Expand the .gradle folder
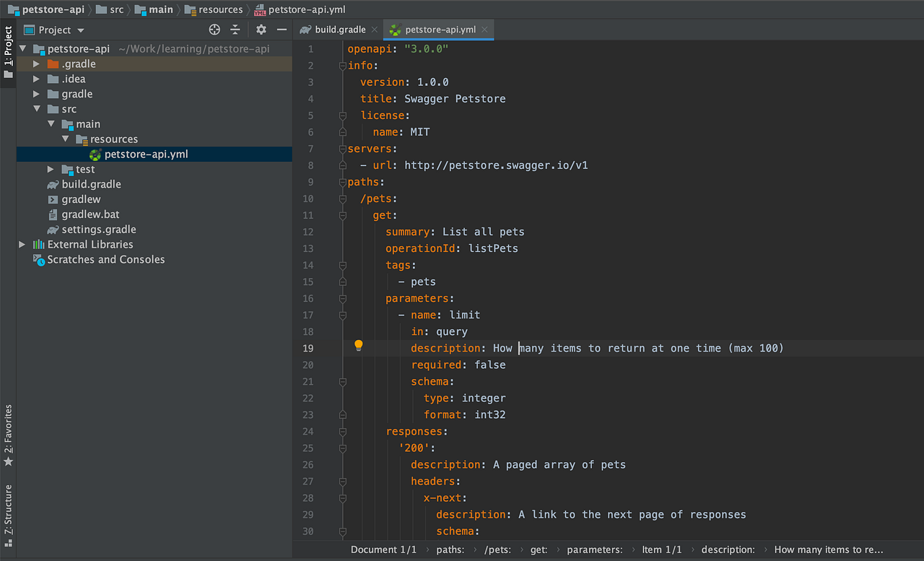Image resolution: width=924 pixels, height=561 pixels. click(36, 64)
